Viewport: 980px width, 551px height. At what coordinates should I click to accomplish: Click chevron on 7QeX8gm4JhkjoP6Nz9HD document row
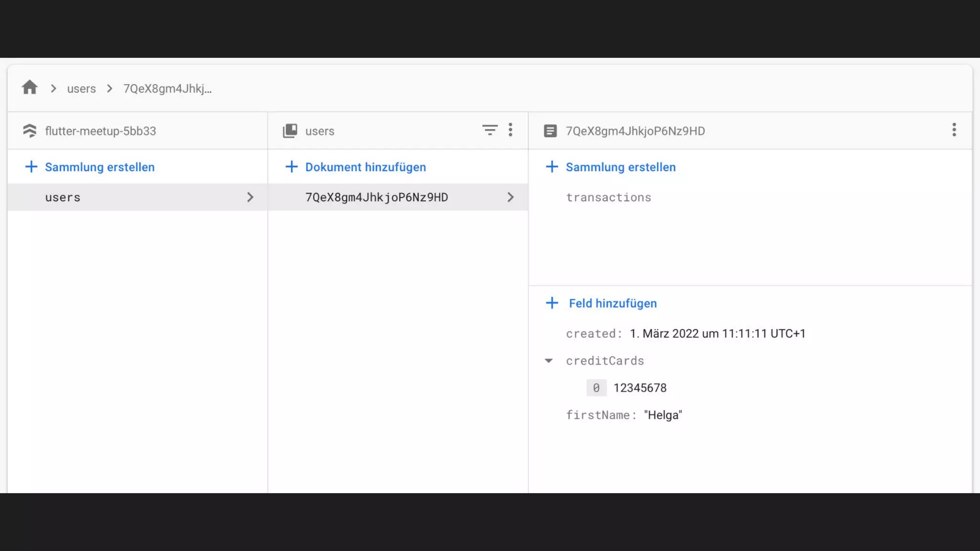pyautogui.click(x=511, y=197)
